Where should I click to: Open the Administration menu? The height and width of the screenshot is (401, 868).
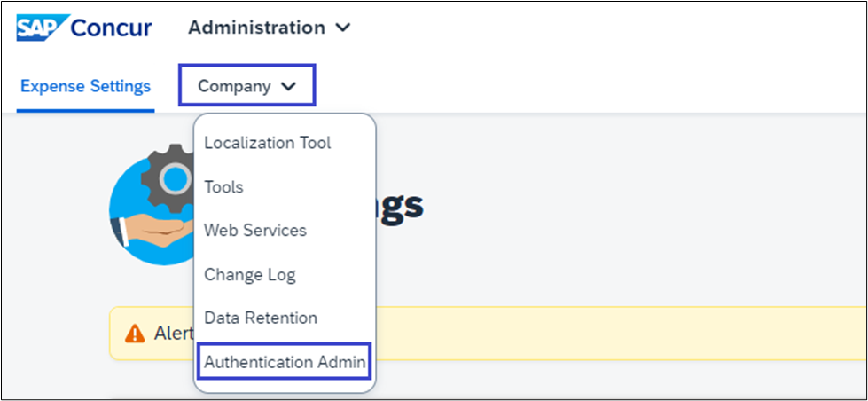[x=256, y=28]
